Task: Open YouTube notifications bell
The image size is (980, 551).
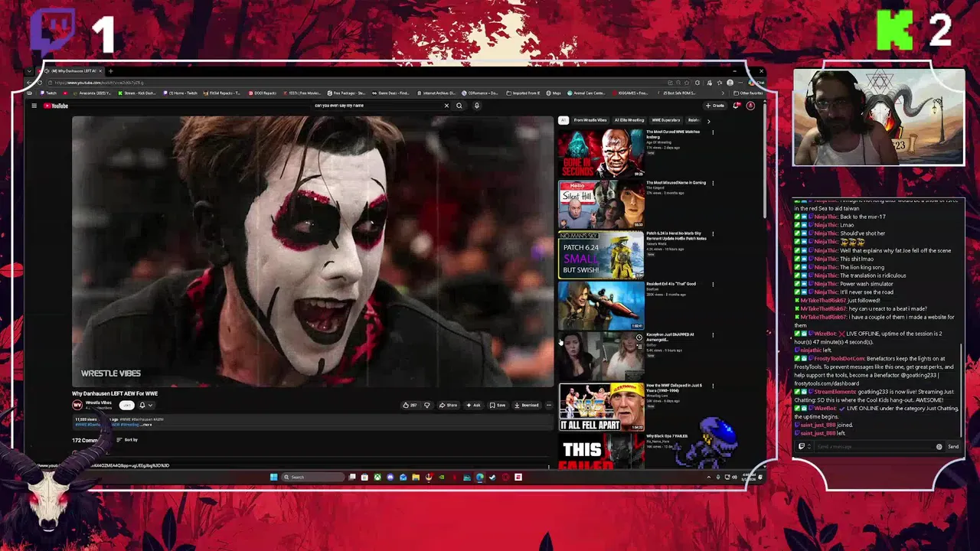Action: click(736, 106)
